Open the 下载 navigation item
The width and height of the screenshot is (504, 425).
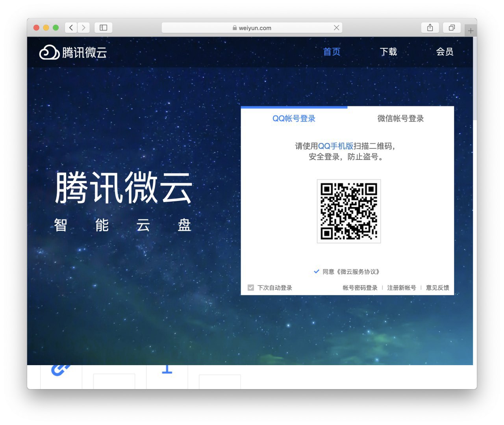pos(388,52)
